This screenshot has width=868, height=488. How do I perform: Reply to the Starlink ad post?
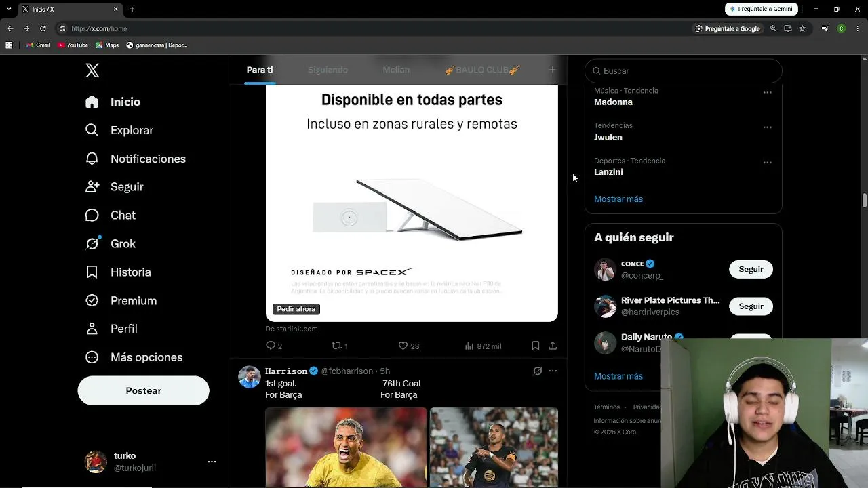click(x=273, y=346)
